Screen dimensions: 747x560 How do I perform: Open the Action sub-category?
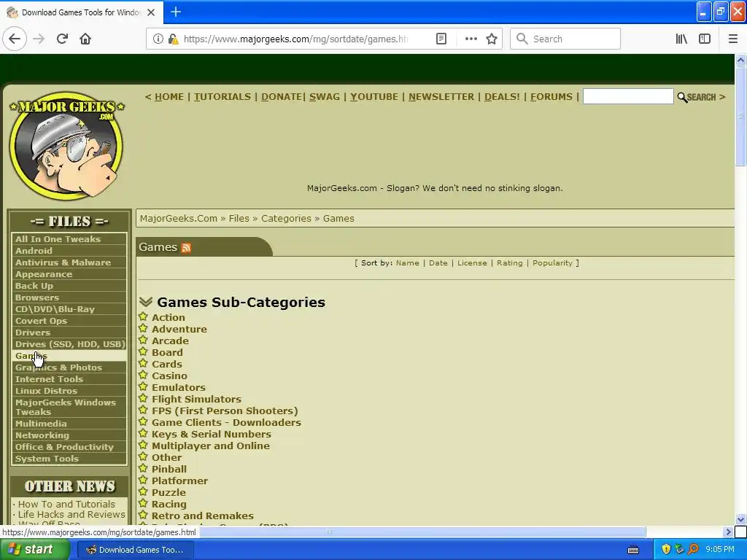click(x=169, y=317)
